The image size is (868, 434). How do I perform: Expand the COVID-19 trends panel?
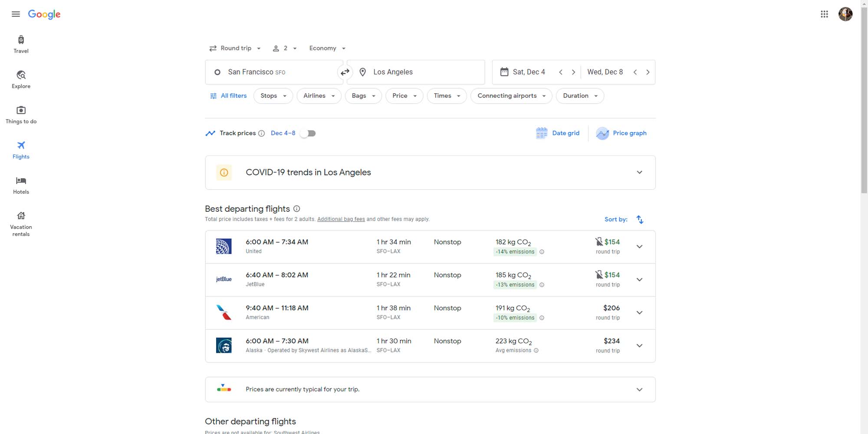pyautogui.click(x=639, y=172)
